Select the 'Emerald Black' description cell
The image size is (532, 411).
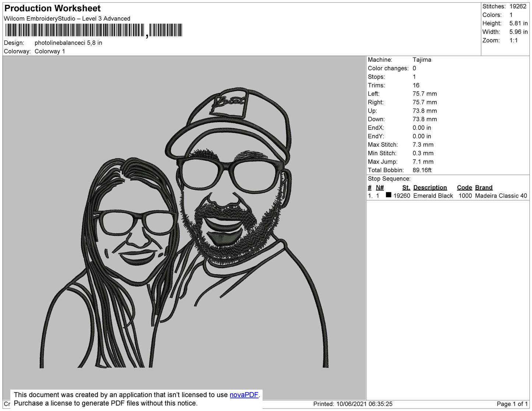tap(433, 196)
